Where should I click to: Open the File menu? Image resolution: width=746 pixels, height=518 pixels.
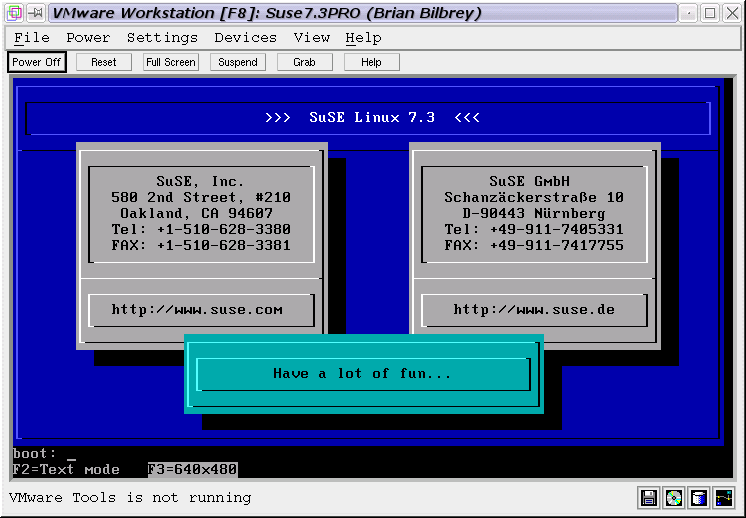(32, 38)
